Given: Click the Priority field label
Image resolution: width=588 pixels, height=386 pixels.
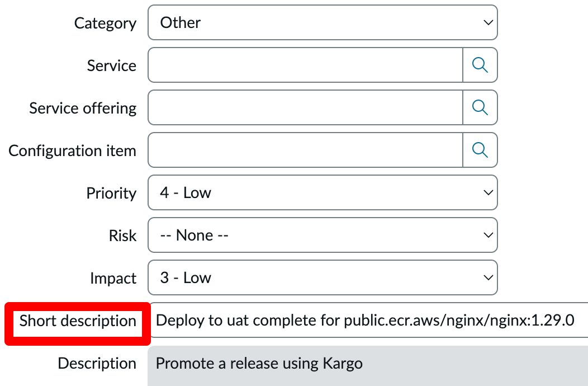Looking at the screenshot, I should (111, 194).
